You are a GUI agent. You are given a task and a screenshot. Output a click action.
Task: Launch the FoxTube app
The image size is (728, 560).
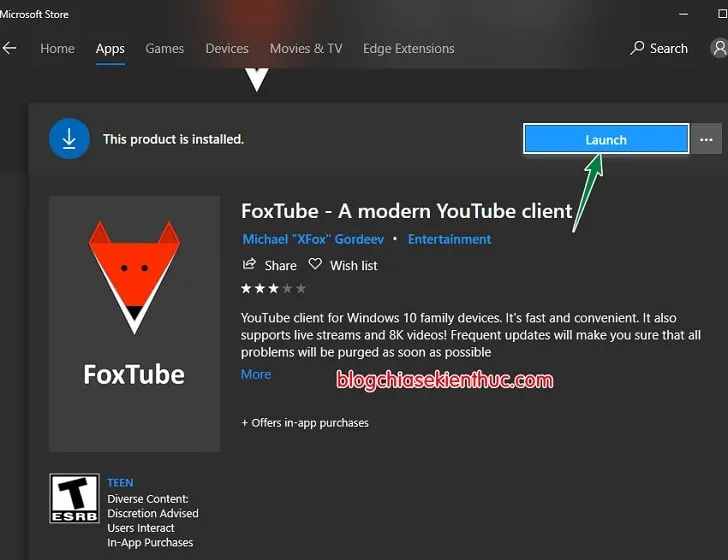(606, 139)
